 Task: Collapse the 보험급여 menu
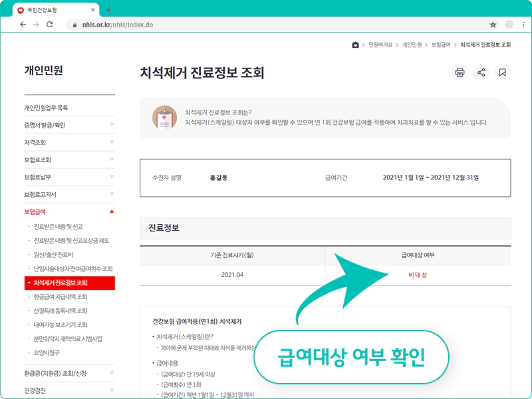70,211
